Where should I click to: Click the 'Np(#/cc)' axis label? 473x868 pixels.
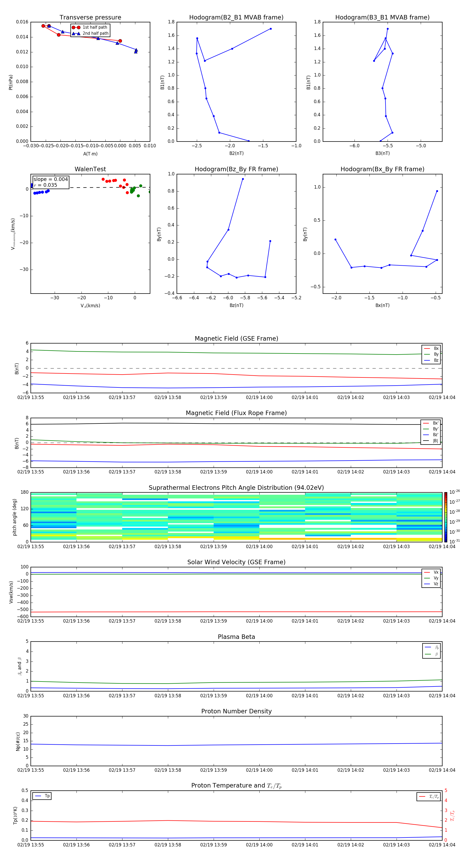coord(18,741)
